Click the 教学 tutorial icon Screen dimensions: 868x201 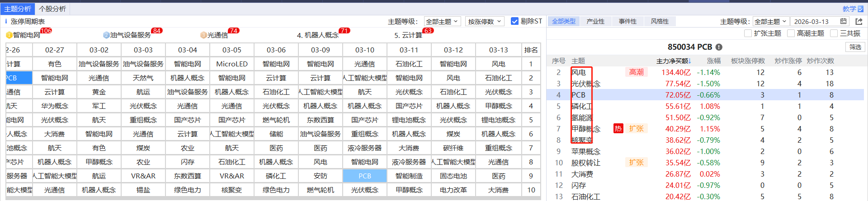(860, 9)
